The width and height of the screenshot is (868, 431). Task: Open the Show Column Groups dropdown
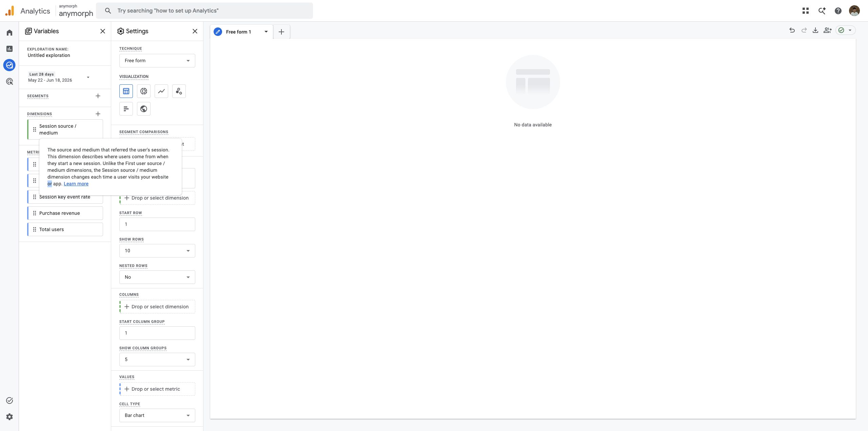pos(157,360)
